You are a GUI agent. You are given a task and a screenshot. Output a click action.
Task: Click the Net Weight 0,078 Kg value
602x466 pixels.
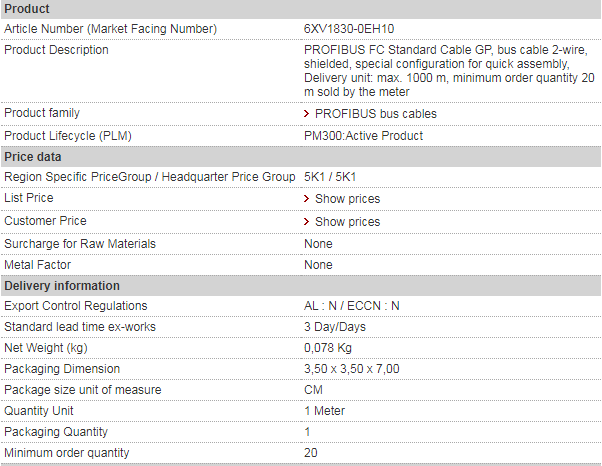point(327,348)
